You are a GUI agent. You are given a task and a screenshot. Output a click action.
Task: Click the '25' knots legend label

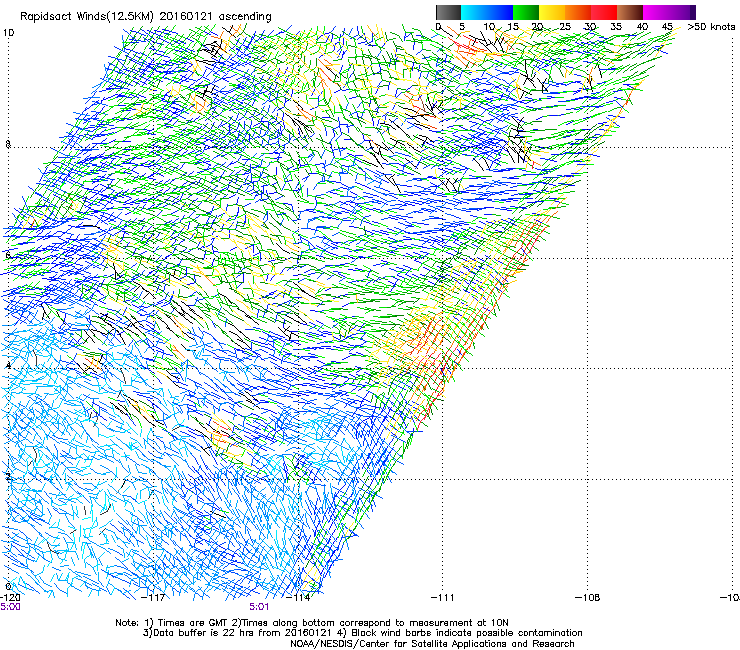pos(564,27)
